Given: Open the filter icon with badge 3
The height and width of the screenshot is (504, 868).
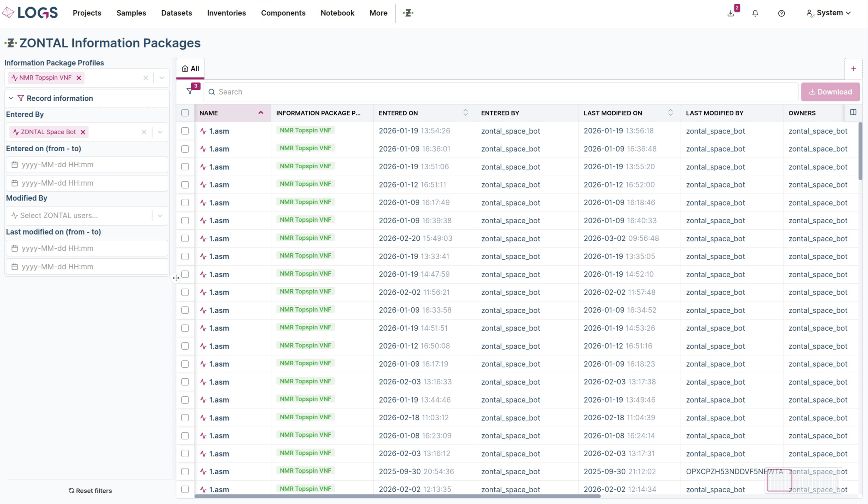Looking at the screenshot, I should 190,91.
